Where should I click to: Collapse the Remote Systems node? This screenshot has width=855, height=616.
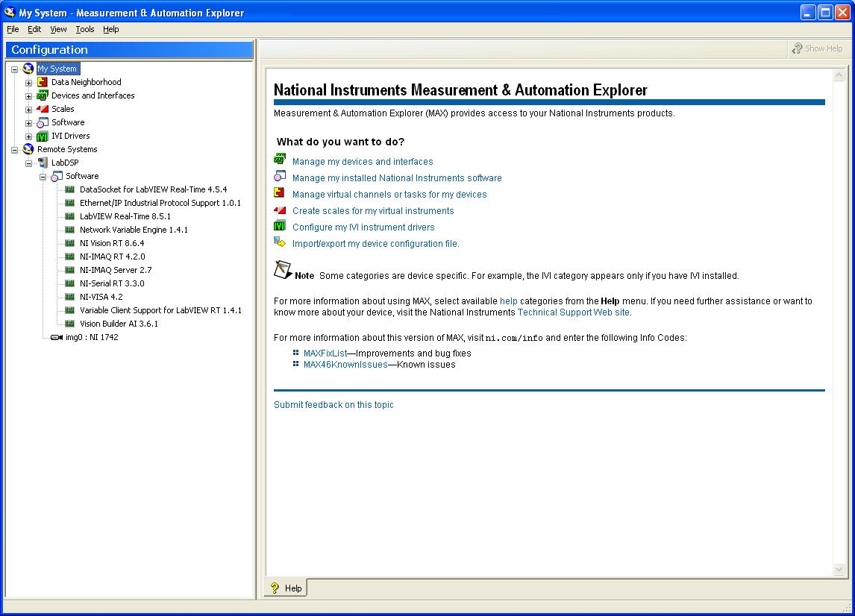tap(15, 150)
